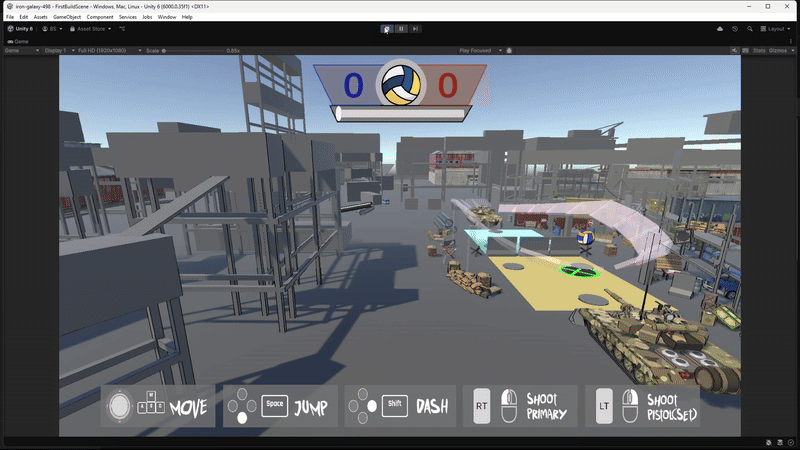Screen dimensions: 800x450
Task: Click the mouse icon beside Shoot Pistol
Action: tap(630, 406)
